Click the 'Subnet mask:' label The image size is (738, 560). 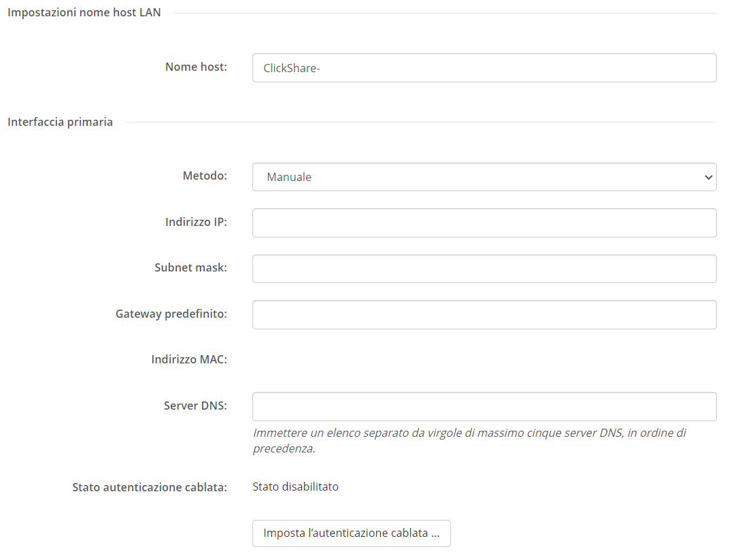pos(190,267)
